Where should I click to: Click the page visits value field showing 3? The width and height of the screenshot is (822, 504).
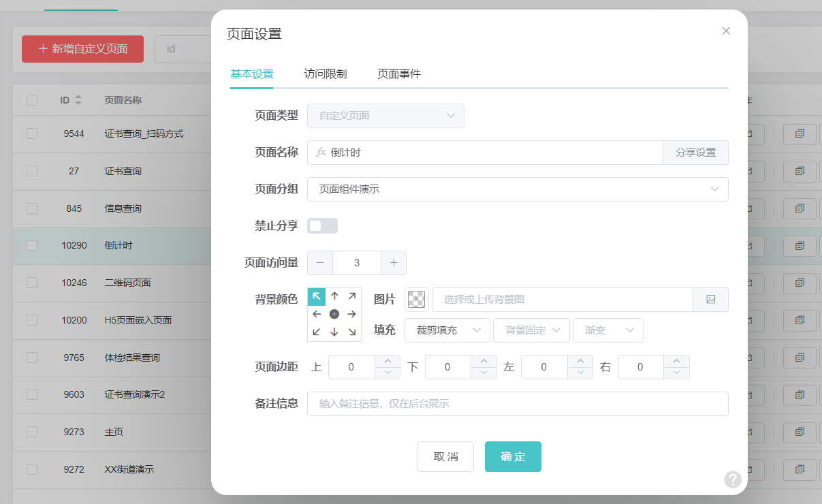(x=357, y=263)
